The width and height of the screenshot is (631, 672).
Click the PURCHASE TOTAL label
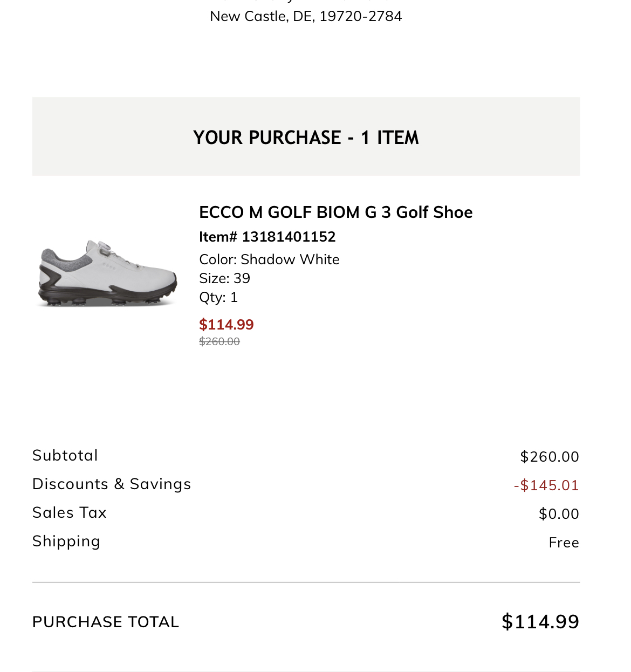pyautogui.click(x=106, y=622)
